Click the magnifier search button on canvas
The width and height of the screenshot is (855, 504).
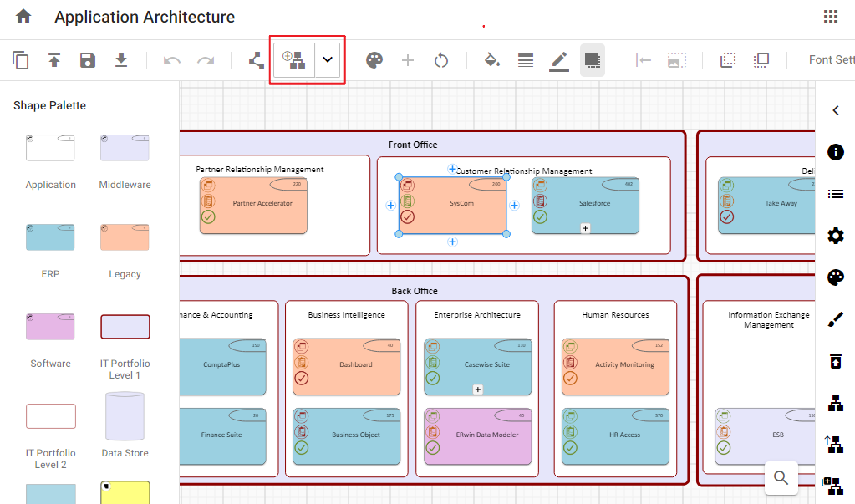click(x=781, y=478)
